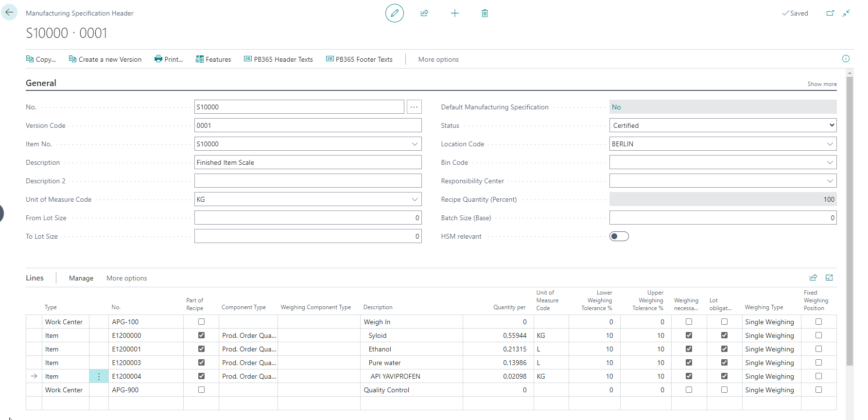Open row options for the E1200004 line
The width and height of the screenshot is (868, 420).
point(99,376)
